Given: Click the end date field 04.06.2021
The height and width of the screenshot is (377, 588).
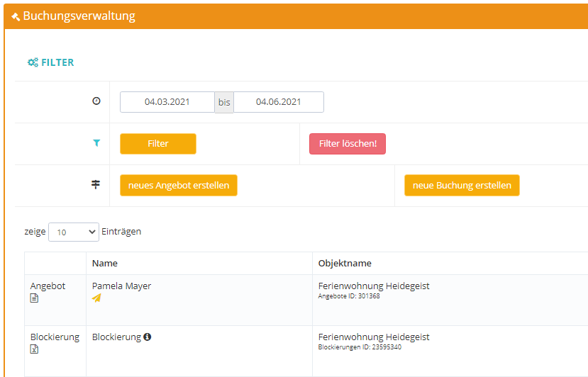Looking at the screenshot, I should (x=279, y=102).
